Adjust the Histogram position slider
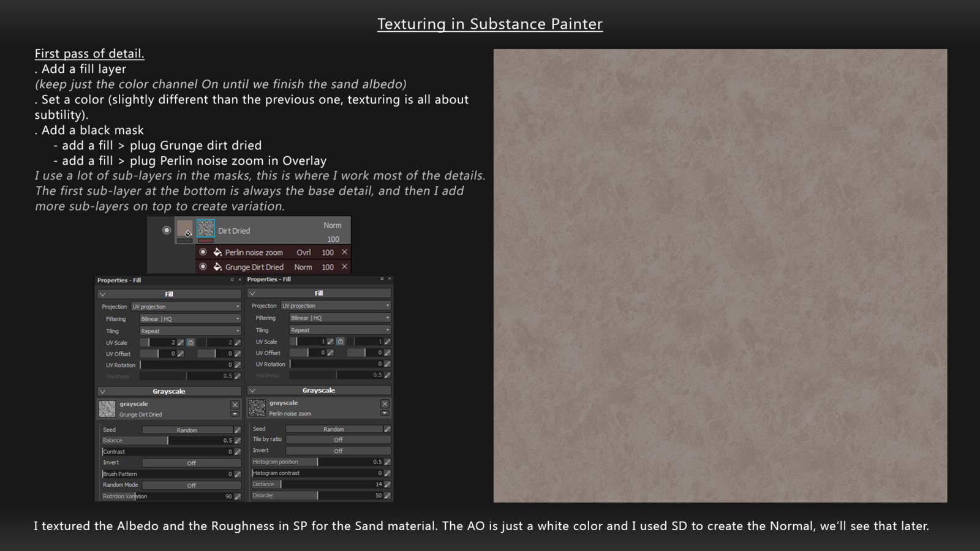 (x=317, y=462)
